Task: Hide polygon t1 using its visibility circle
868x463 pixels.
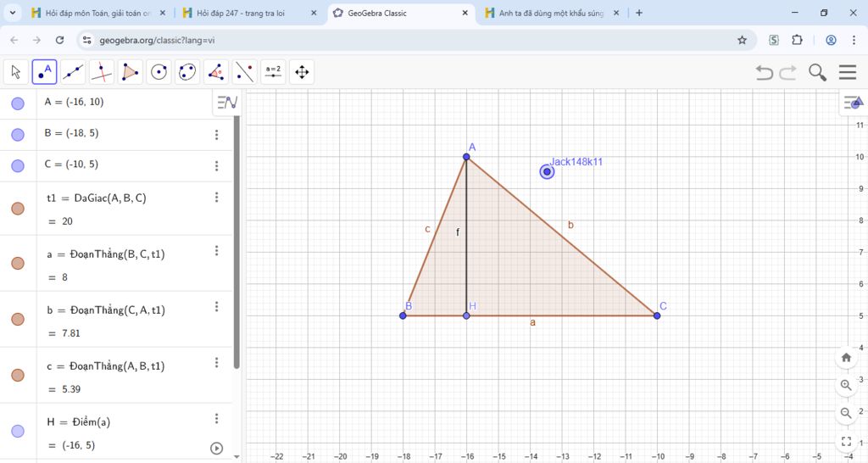Action: click(x=18, y=209)
